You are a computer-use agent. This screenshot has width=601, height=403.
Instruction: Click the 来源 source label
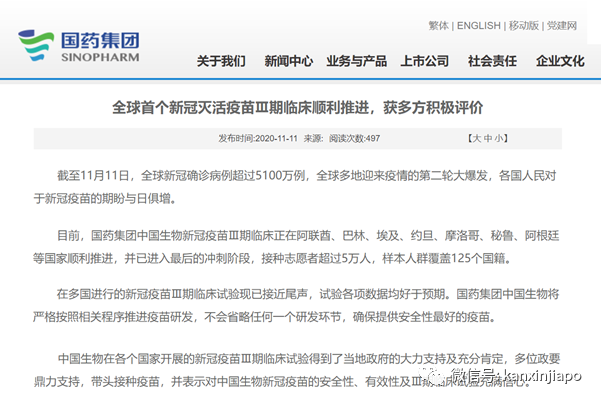pyautogui.click(x=314, y=138)
